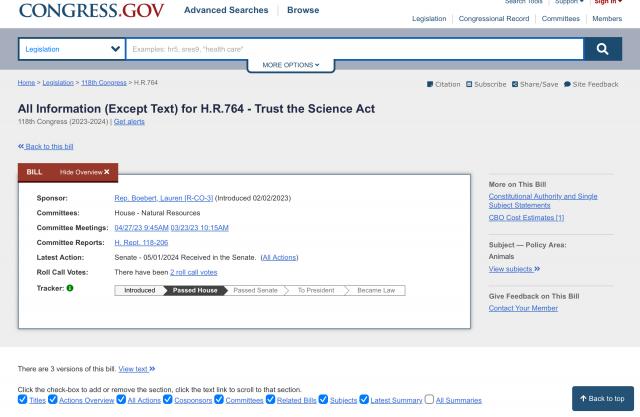Screen dimensions: 640x417
Task: Click into the legislation search input field
Action: (x=353, y=49)
